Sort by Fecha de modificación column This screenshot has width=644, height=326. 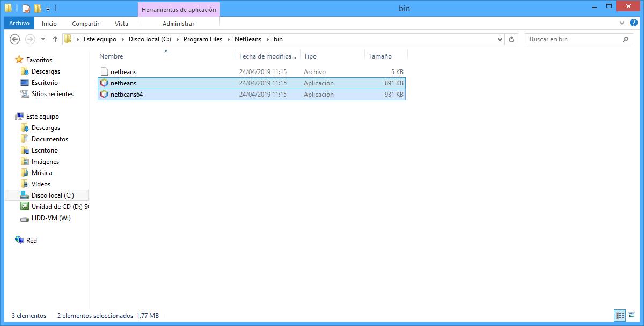tap(268, 56)
